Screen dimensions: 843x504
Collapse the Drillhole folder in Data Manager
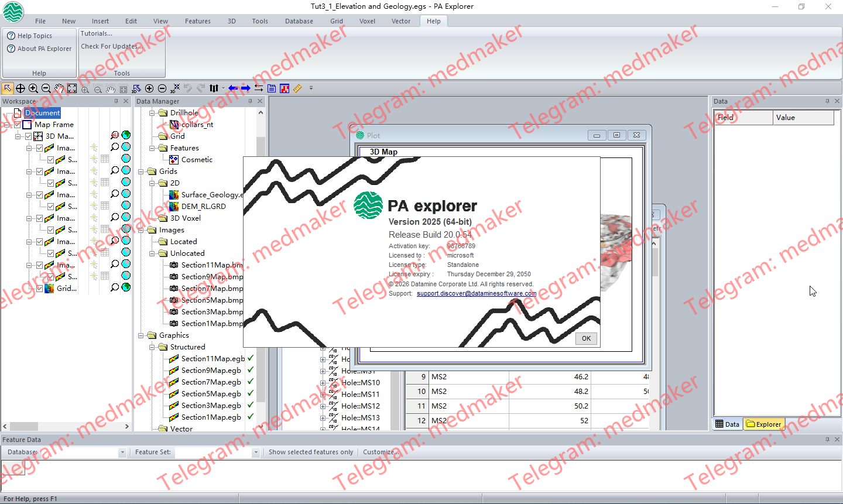click(x=152, y=113)
